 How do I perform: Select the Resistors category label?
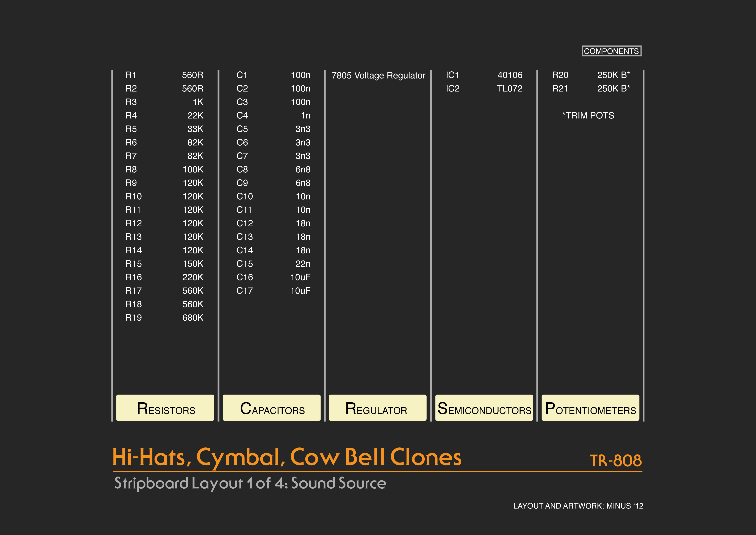[165, 408]
